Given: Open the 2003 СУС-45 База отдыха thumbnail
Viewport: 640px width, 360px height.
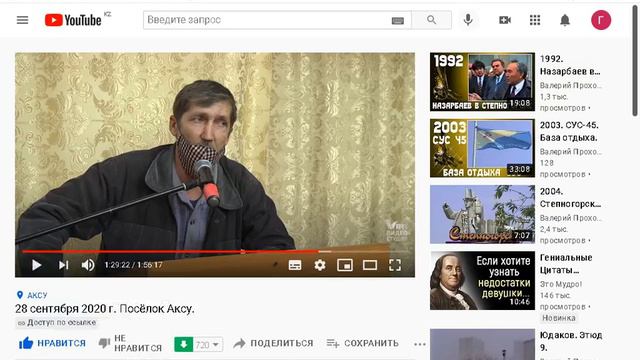Looking at the screenshot, I should 482,148.
